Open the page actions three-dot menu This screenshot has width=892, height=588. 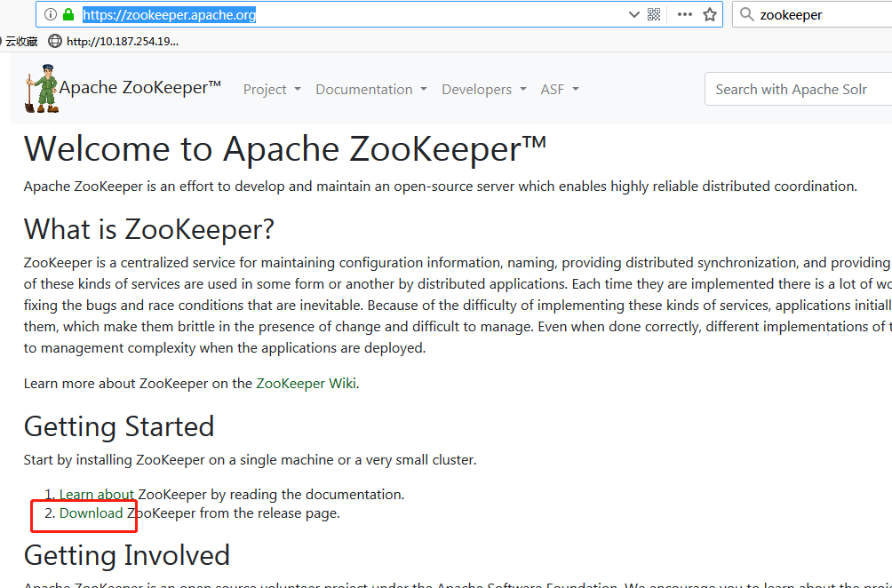(684, 15)
